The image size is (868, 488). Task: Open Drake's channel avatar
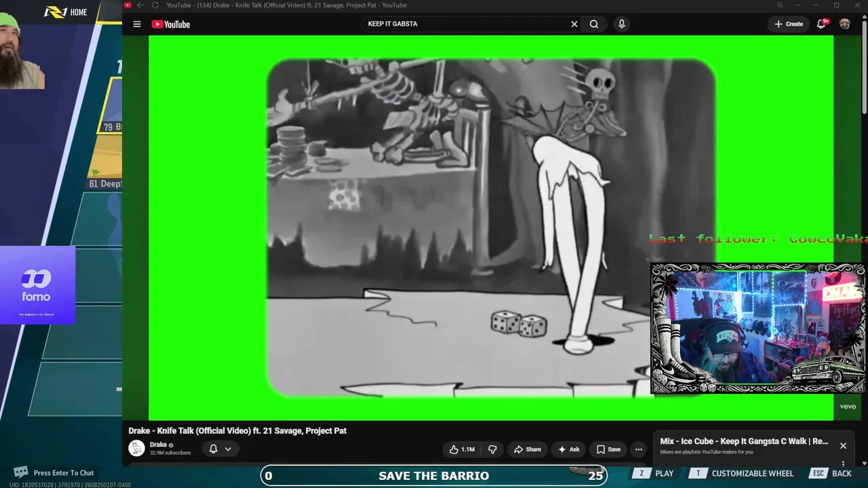click(136, 448)
